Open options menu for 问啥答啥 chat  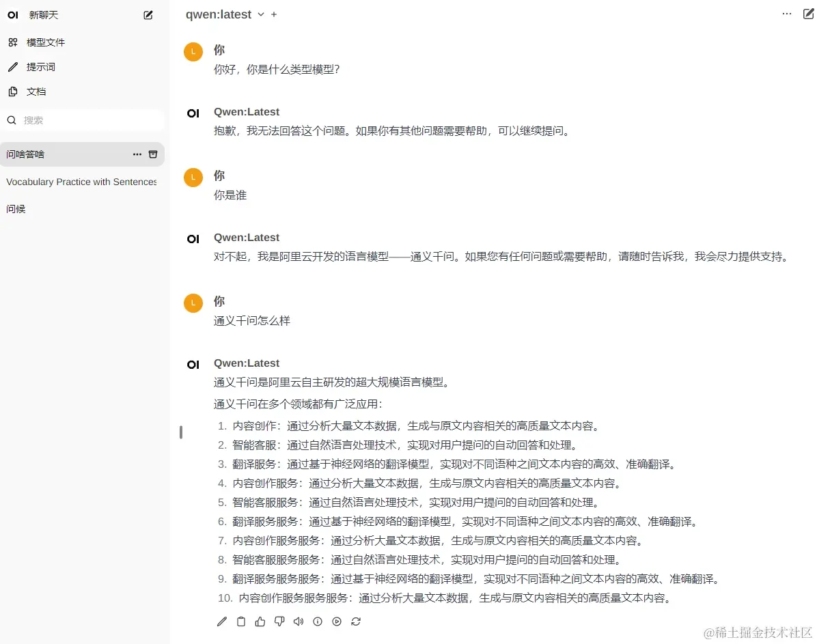click(137, 154)
